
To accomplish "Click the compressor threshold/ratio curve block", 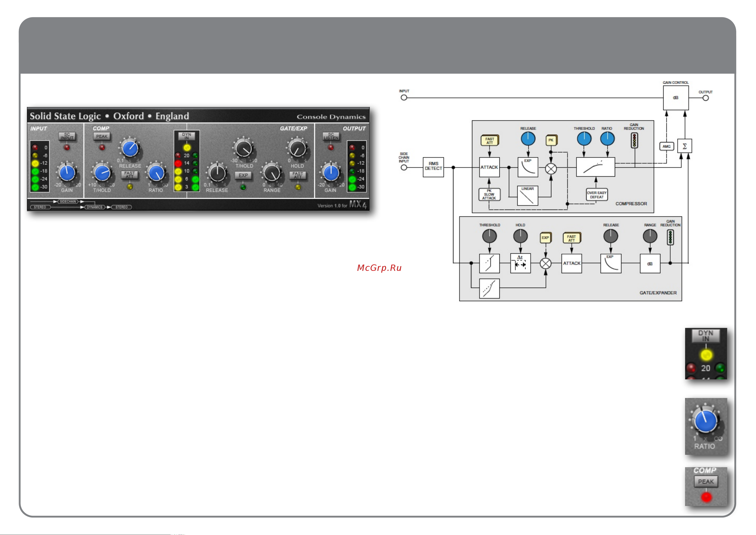I will point(595,167).
